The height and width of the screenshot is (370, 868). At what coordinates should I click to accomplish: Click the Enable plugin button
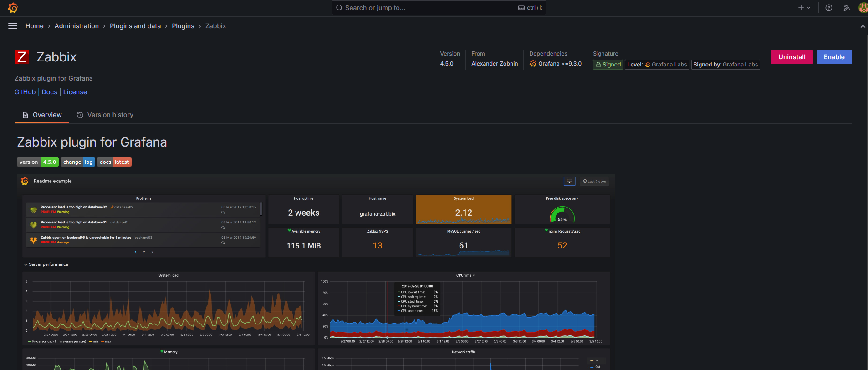pos(834,57)
